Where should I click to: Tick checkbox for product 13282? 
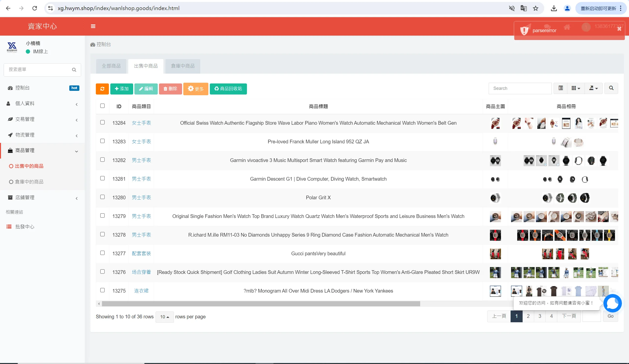[102, 160]
